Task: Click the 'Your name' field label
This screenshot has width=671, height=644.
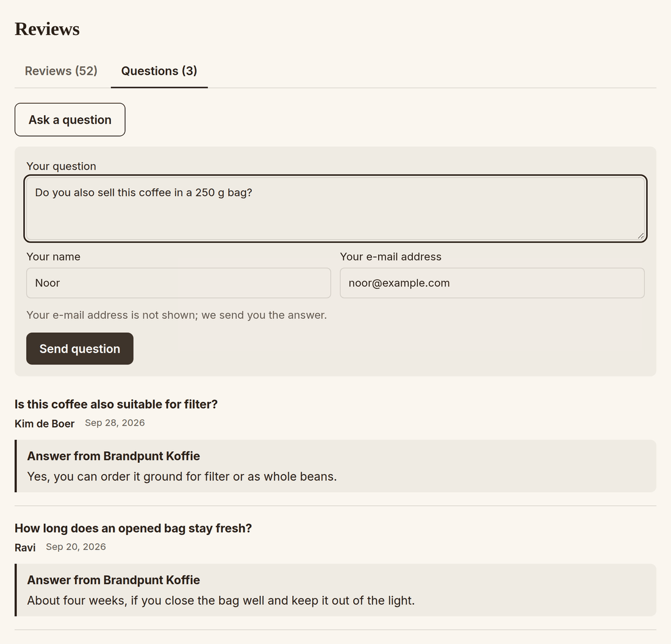Action: (54, 257)
